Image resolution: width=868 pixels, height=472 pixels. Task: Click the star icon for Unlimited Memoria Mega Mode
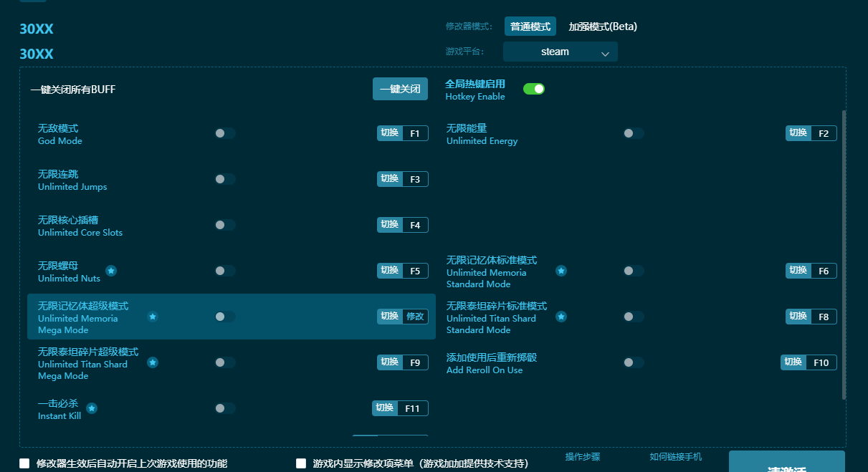[x=153, y=317]
